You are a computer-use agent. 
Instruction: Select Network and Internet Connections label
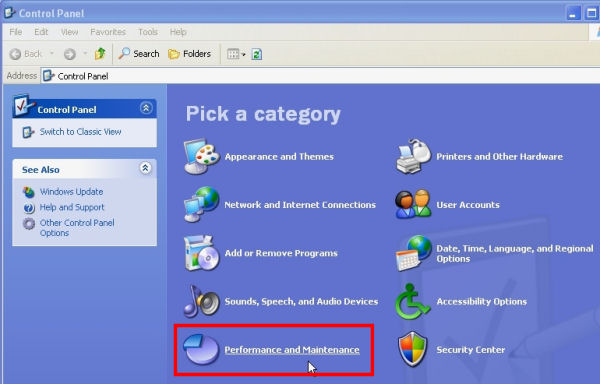click(x=300, y=205)
